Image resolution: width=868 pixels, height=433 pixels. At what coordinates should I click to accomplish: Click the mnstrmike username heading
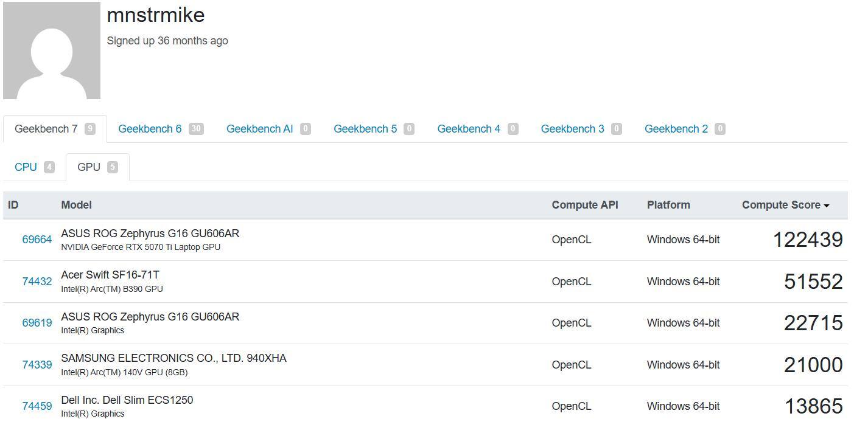pos(156,15)
